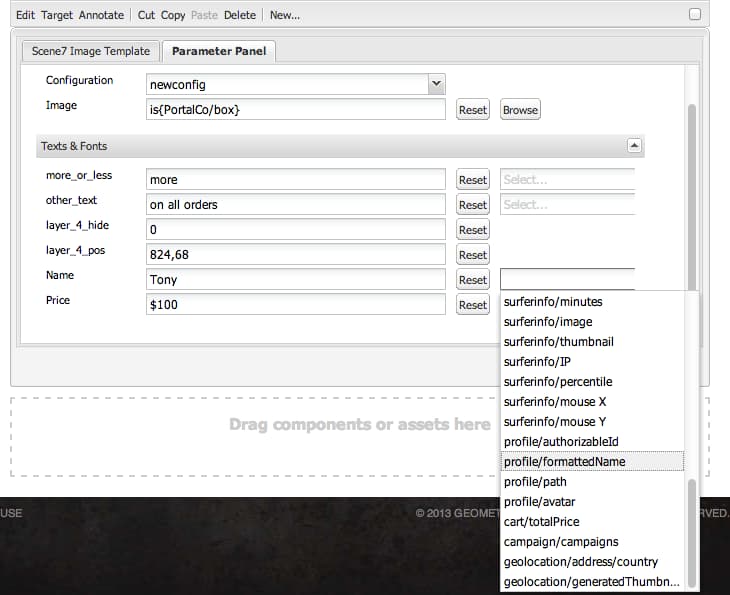This screenshot has height=595, width=730.
Task: Click the newconfig configuration field
Action: pyautogui.click(x=287, y=84)
